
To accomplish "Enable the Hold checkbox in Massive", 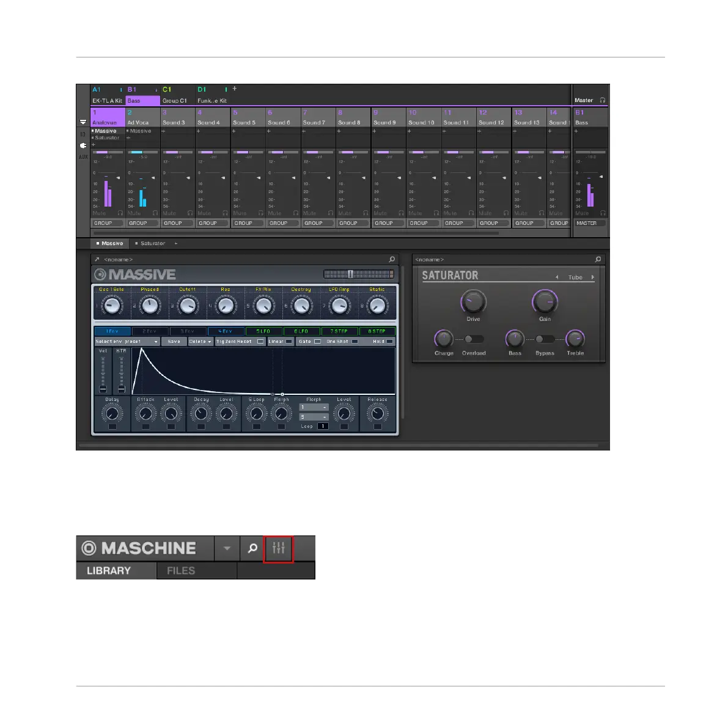I will tap(389, 341).
